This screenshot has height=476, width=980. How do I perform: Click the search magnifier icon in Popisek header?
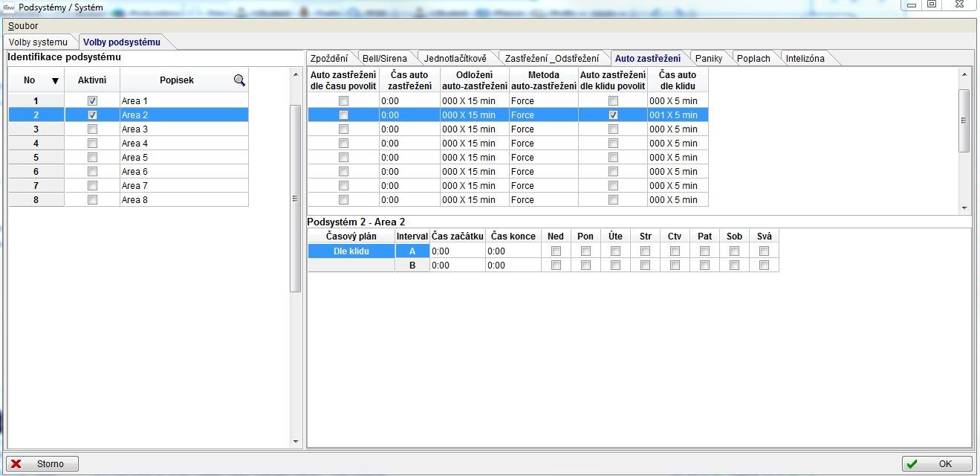239,80
